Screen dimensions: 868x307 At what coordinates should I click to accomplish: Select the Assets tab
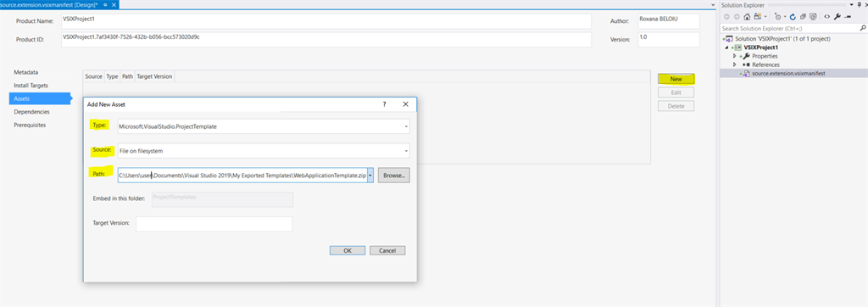pyautogui.click(x=40, y=98)
